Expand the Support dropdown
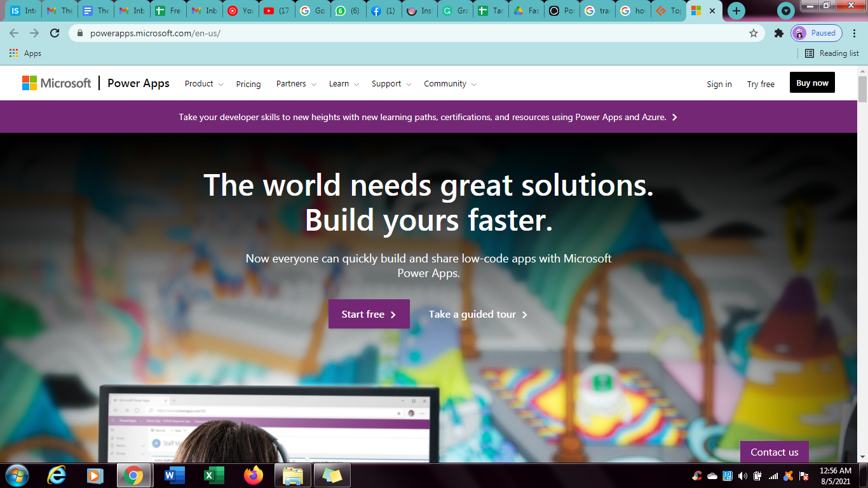This screenshot has width=868, height=488. tap(391, 84)
